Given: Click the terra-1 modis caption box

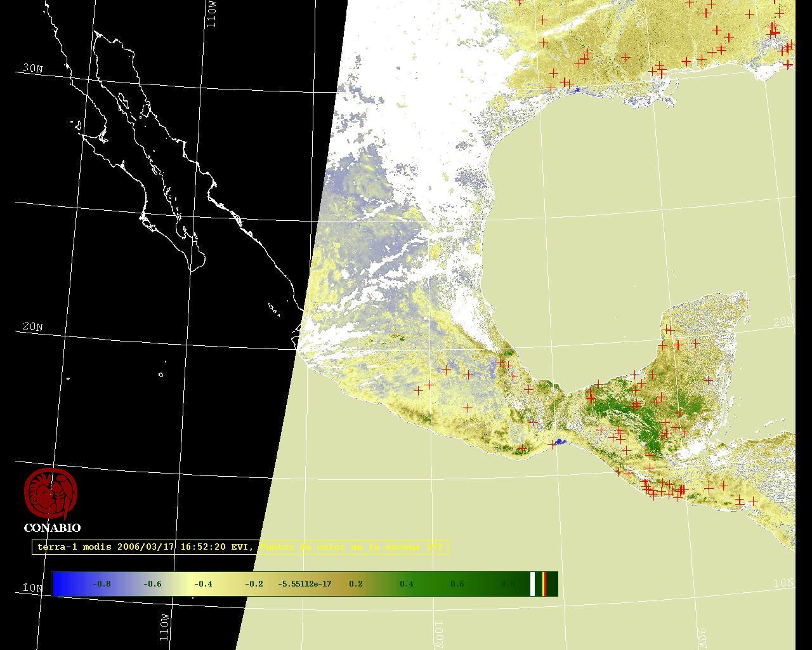Looking at the screenshot, I should tap(240, 547).
